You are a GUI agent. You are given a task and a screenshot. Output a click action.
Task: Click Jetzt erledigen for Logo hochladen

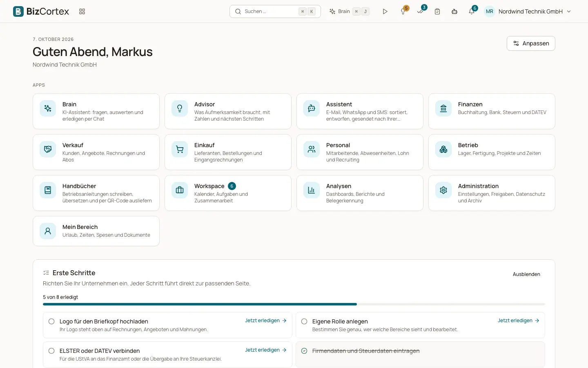266,321
